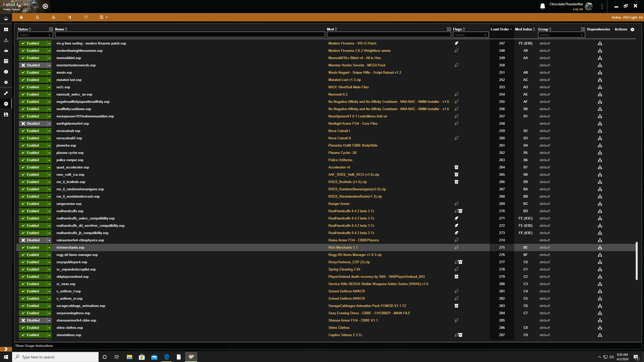Screen dimensions: 644x362
Task: Expand status arrow next to shino clothes.esp
Action: click(49, 328)
